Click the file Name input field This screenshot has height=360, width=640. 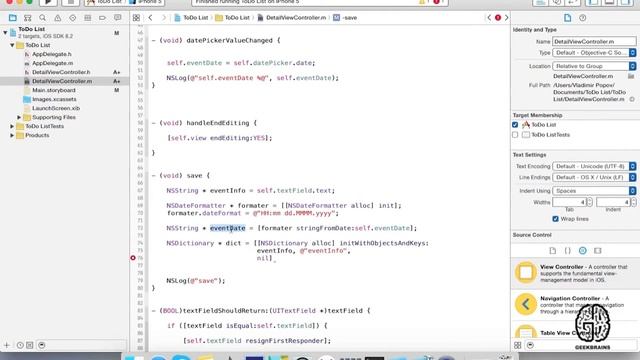[x=594, y=41]
